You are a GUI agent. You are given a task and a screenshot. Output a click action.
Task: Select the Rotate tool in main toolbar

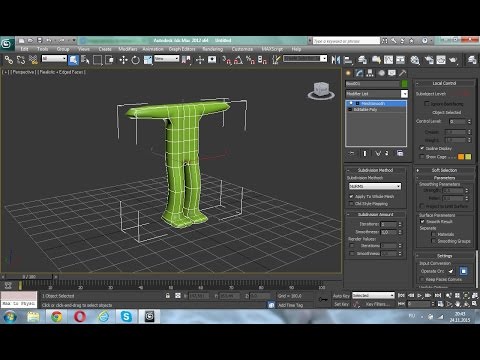pos(135,60)
